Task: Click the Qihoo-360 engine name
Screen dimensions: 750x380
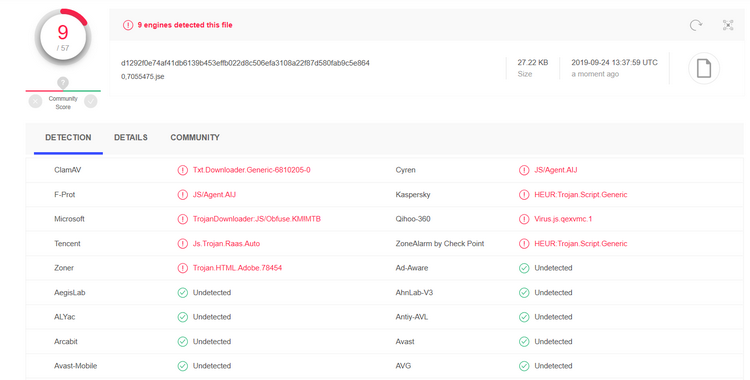Action: click(413, 219)
